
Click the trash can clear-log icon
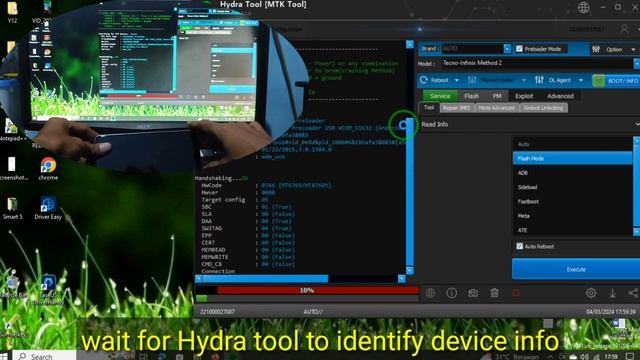[x=494, y=293]
